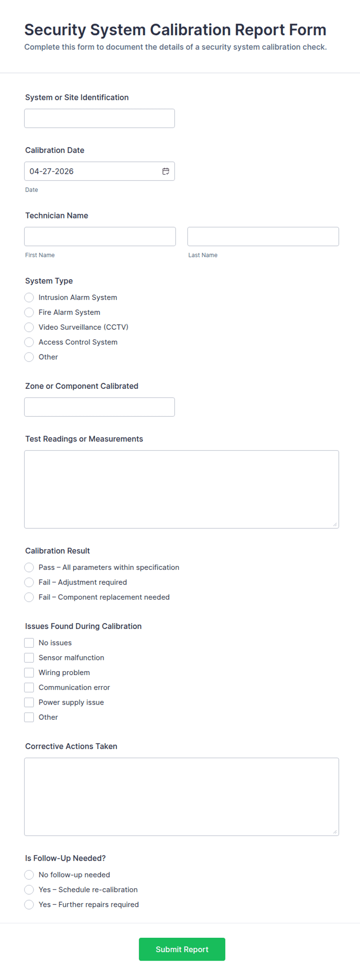Open the calendar date picker icon
Viewport: 360px width, 980px height.
(165, 171)
